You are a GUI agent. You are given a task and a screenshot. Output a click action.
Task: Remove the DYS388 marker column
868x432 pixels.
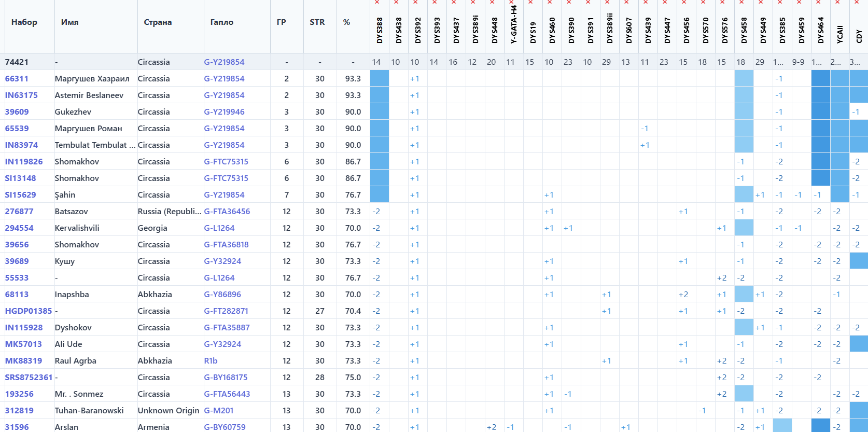point(377,3)
